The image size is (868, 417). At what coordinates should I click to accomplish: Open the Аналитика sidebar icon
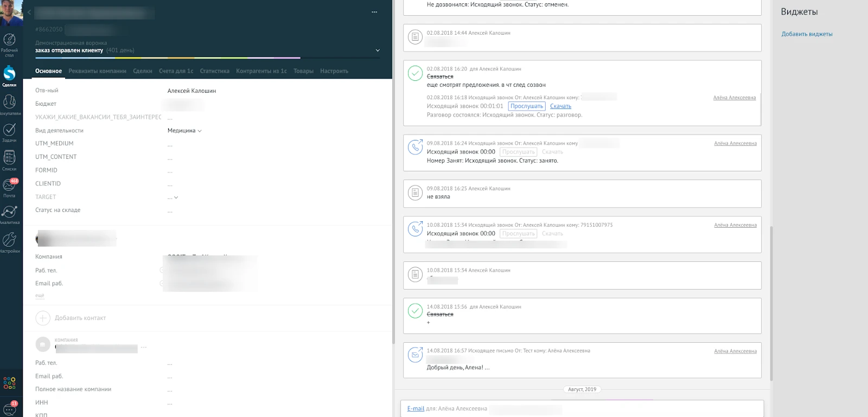point(9,213)
